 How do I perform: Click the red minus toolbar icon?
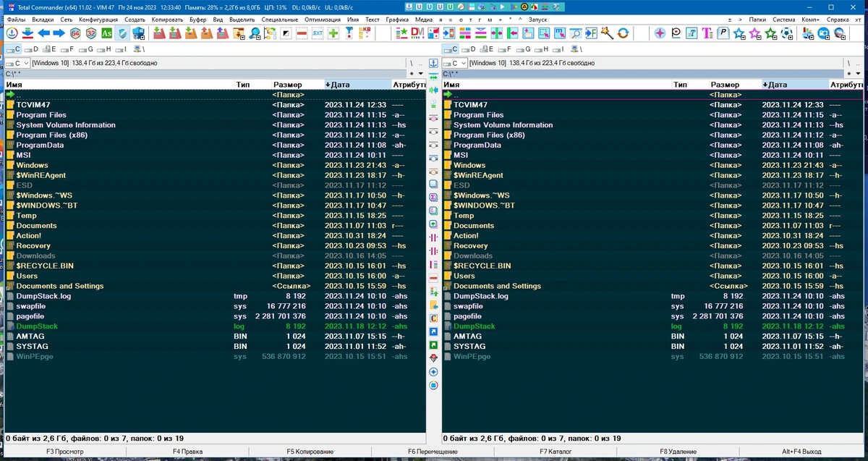[x=302, y=33]
